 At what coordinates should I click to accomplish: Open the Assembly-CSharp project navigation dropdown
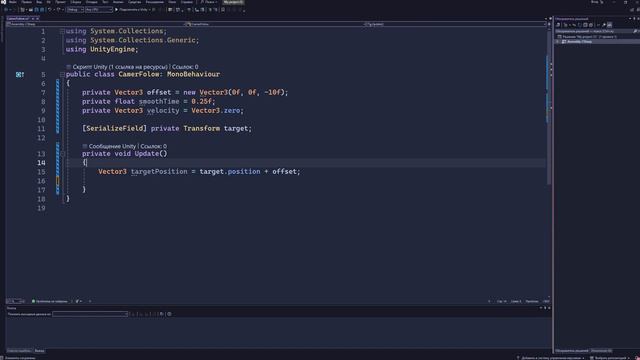point(96,24)
